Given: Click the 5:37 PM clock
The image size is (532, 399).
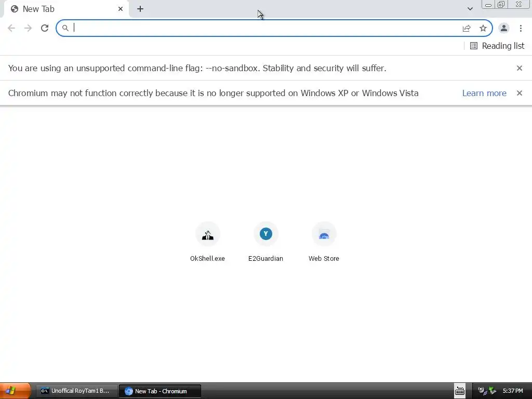Looking at the screenshot, I should (513, 391).
